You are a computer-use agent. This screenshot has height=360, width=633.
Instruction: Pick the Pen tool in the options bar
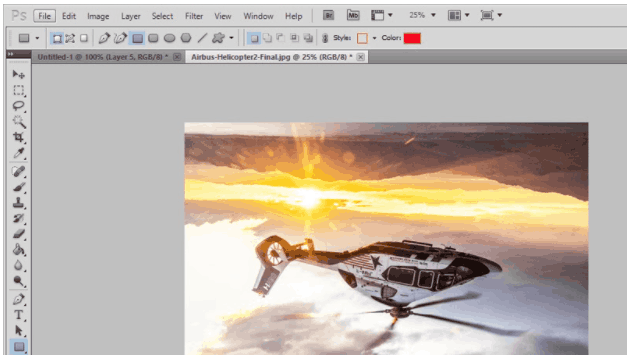104,38
